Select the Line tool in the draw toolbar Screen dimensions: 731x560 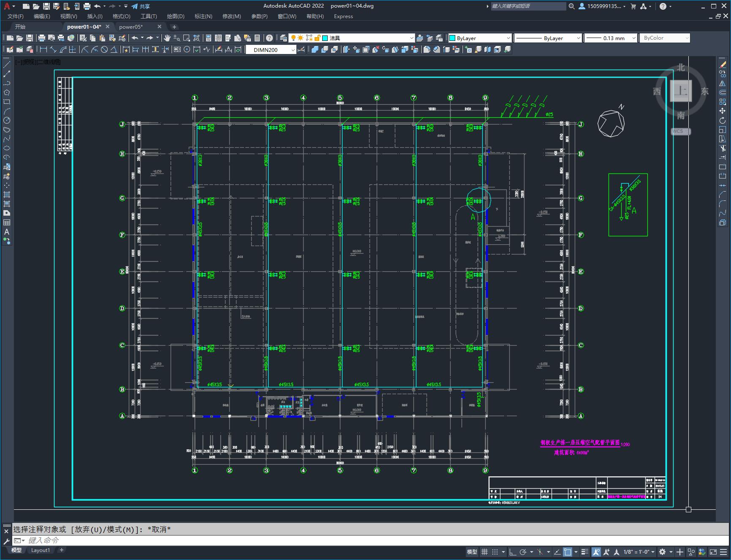tap(7, 65)
